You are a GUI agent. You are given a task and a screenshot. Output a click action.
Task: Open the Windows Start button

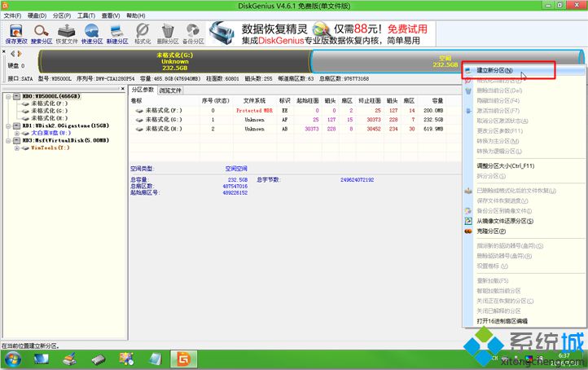click(13, 359)
